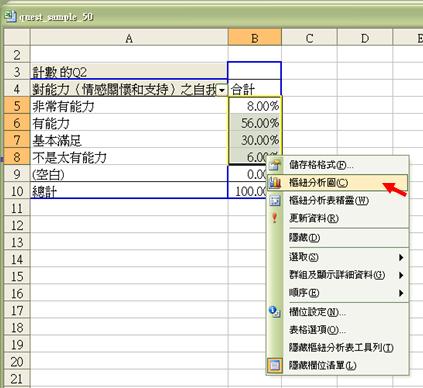Screen dimensions: 423x388
Task: Click the (空白) cell
Action: click(129, 174)
